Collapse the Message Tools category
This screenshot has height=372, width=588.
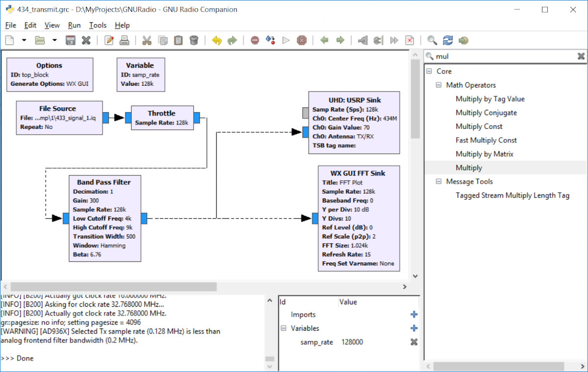click(439, 181)
